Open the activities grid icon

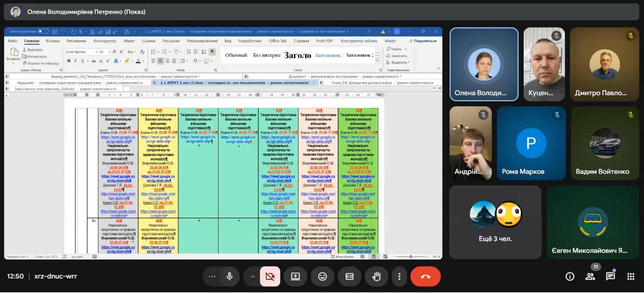click(x=631, y=277)
